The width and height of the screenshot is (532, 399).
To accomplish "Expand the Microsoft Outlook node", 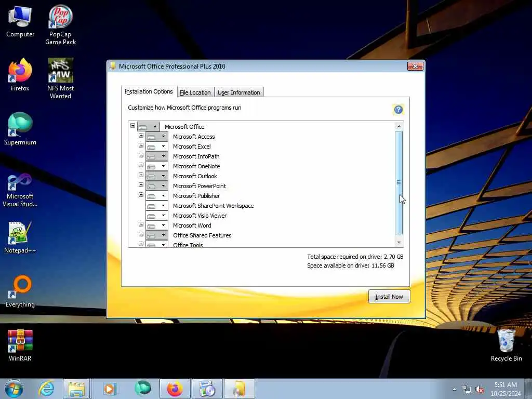I will tap(141, 175).
